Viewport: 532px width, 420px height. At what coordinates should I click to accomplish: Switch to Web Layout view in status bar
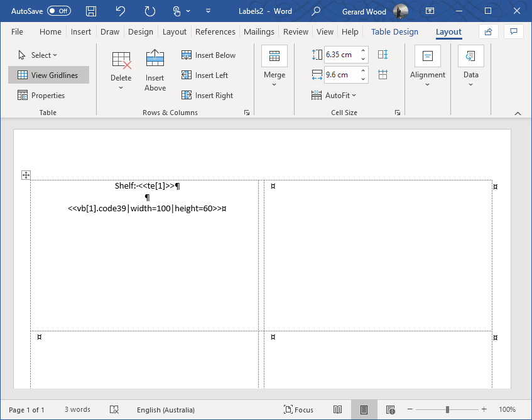[390, 409]
